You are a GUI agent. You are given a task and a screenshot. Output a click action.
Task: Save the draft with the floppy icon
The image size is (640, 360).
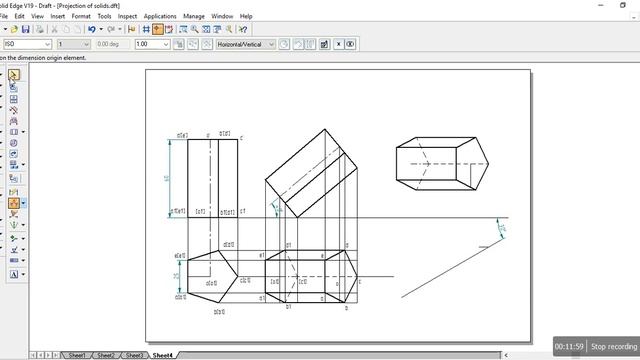(25, 29)
